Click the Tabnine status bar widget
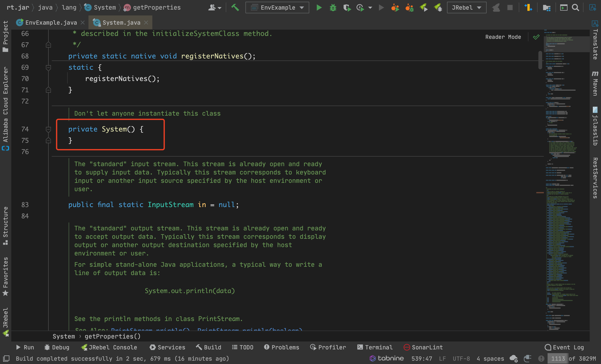This screenshot has height=364, width=601. 387,358
